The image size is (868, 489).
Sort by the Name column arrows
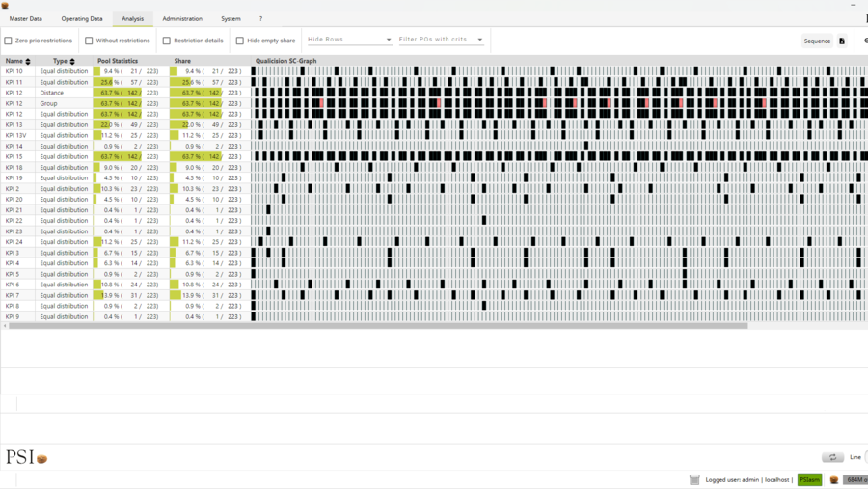click(x=28, y=61)
